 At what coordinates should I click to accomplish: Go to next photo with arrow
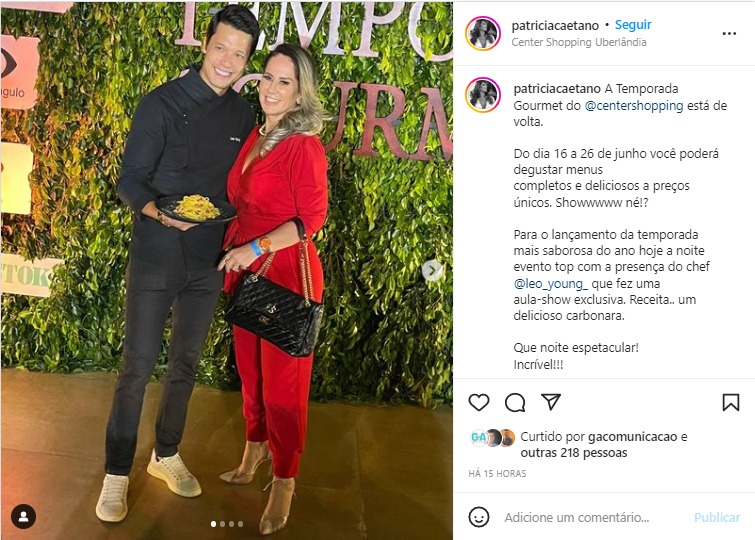click(x=432, y=270)
